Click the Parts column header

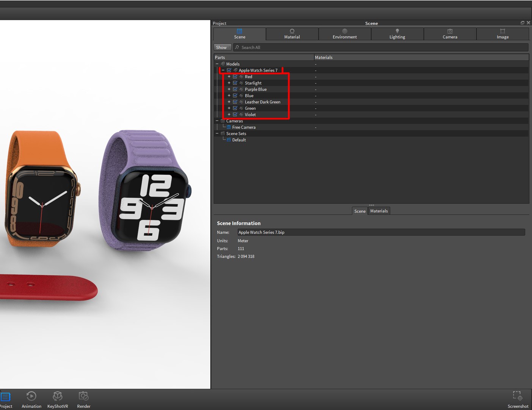click(x=264, y=57)
